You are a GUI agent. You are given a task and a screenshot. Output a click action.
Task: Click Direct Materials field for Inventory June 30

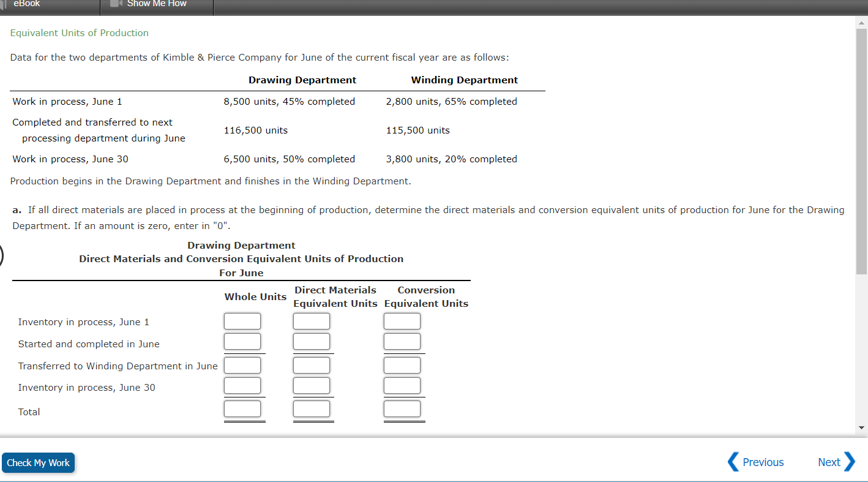point(312,385)
